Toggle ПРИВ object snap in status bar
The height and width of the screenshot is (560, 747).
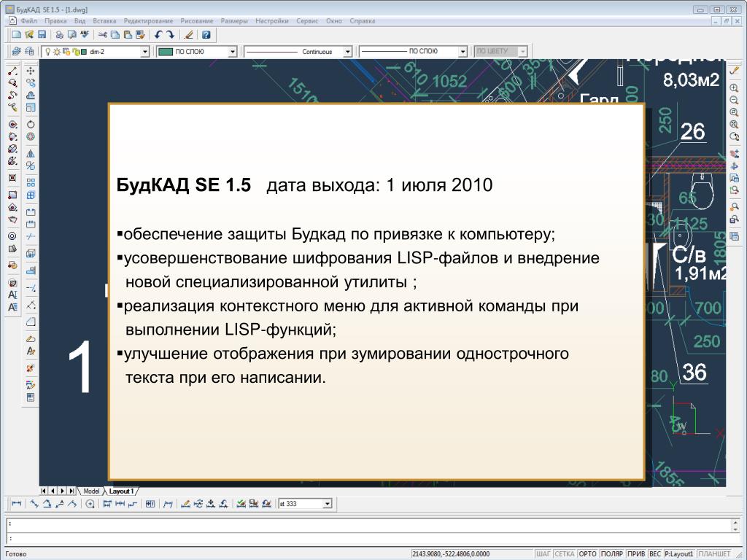tap(636, 554)
